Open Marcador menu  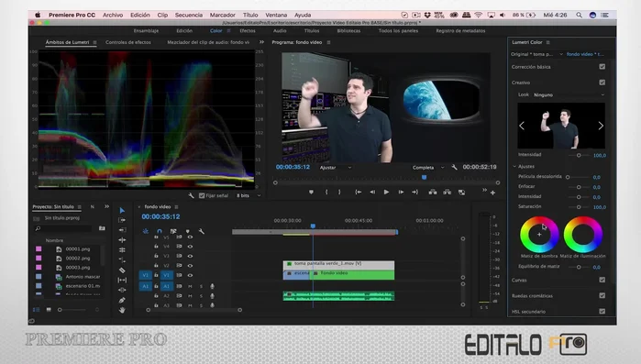(223, 15)
